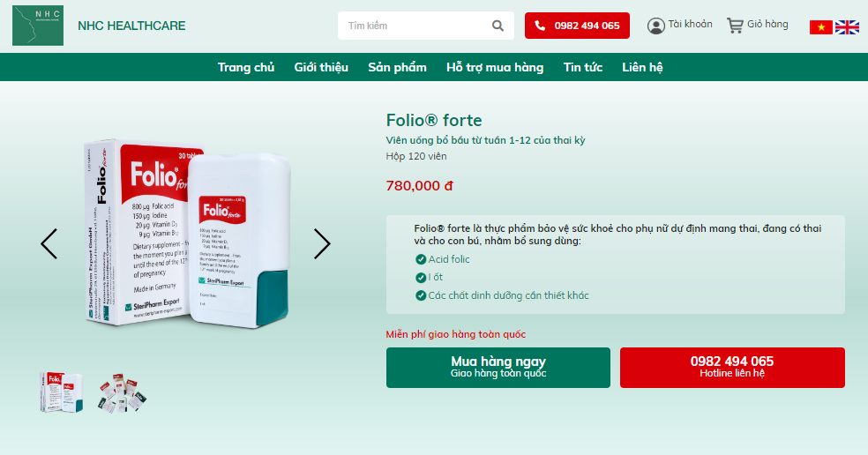Image resolution: width=868 pixels, height=455 pixels.
Task: Focus the Tìm kiếm search field
Action: (415, 26)
